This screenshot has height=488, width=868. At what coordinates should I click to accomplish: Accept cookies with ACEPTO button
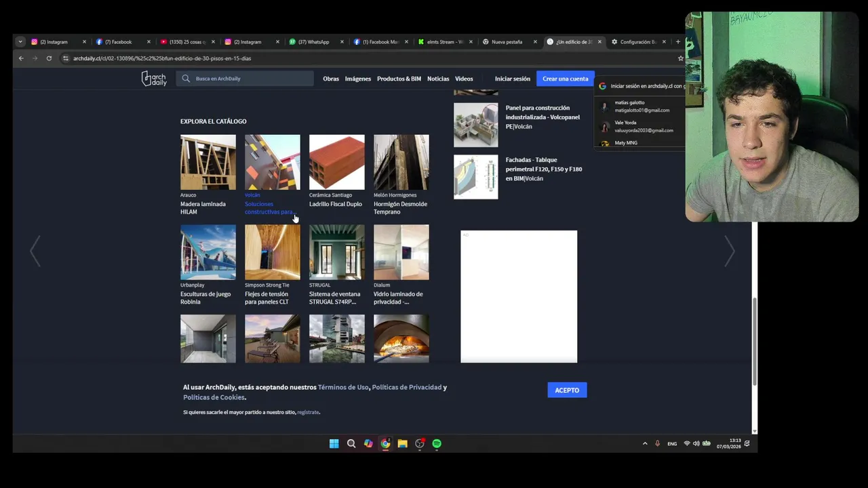coord(567,390)
